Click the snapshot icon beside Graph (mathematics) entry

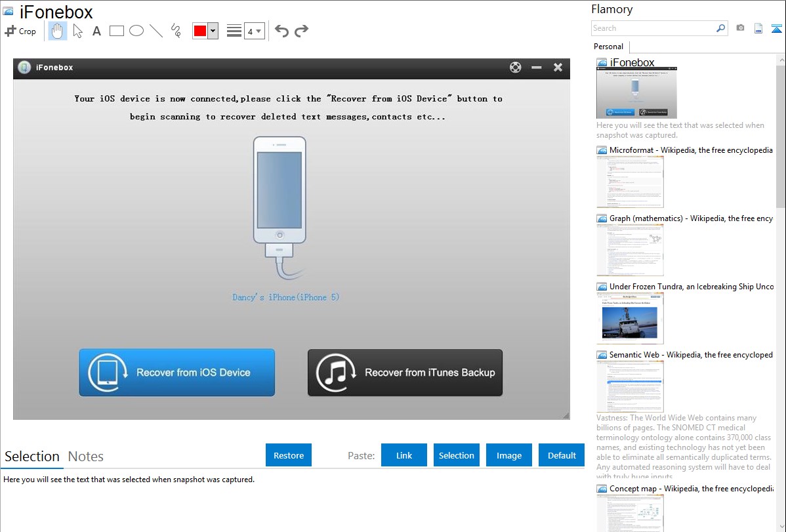click(602, 218)
